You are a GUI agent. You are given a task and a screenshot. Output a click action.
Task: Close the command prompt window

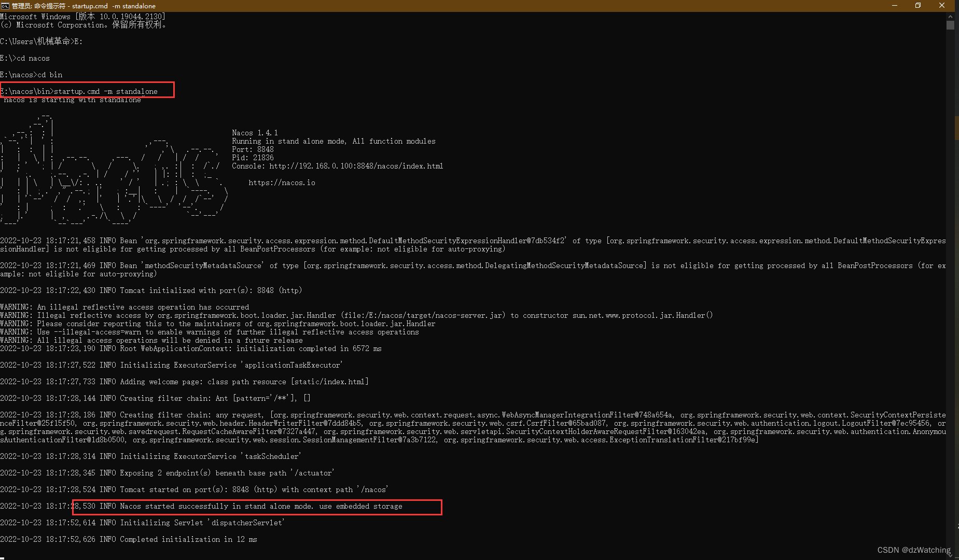tap(942, 6)
